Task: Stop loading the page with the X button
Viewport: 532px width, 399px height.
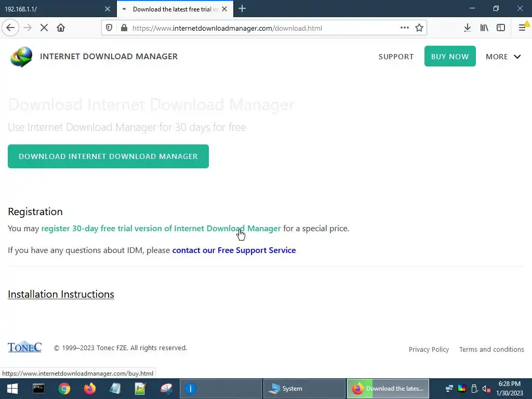Action: 44,28
